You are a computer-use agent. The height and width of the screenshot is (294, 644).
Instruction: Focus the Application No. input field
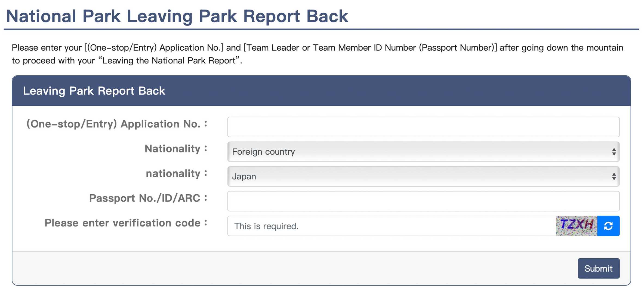(x=423, y=127)
